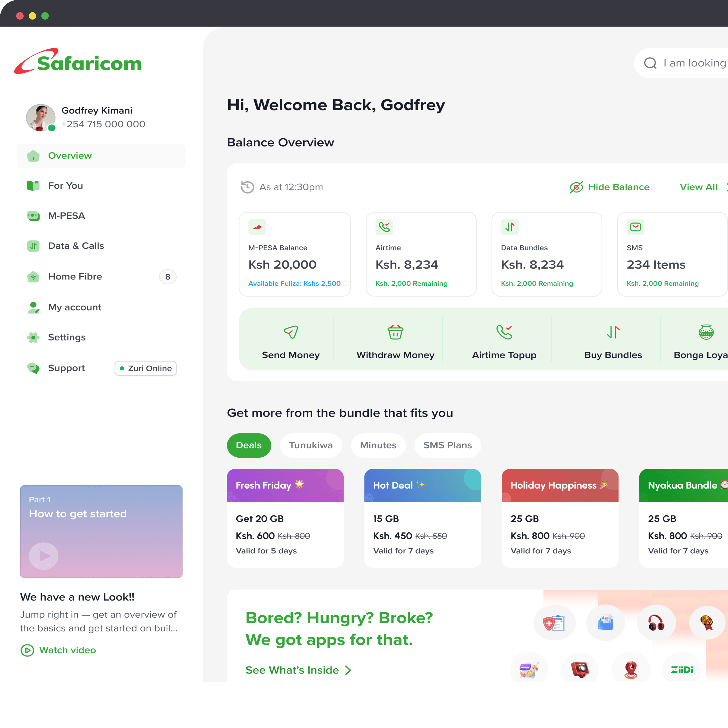Open M-PESA sidebar menu item
This screenshot has height=728, width=728.
101,216
